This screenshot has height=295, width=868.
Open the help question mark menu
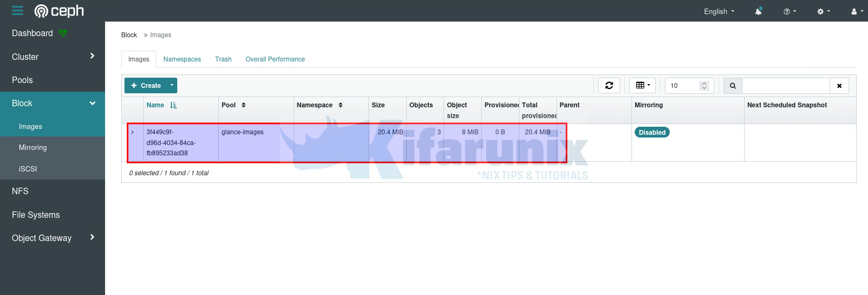(x=789, y=11)
